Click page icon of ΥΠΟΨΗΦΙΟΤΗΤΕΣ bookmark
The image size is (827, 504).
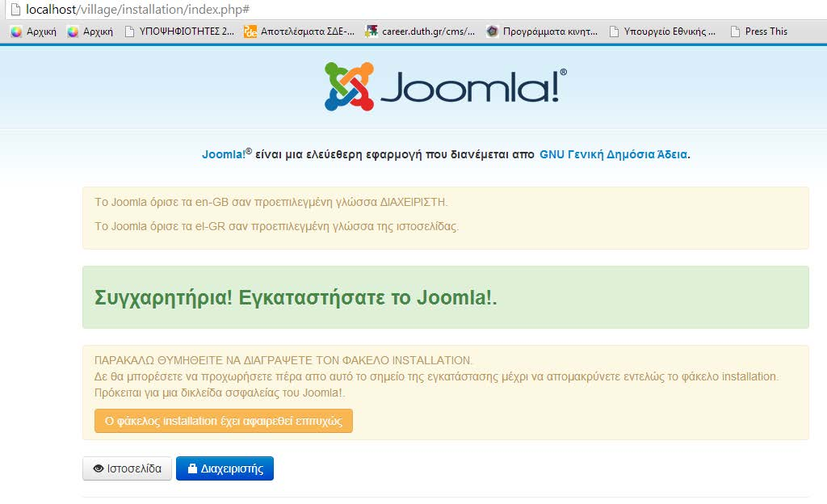129,31
